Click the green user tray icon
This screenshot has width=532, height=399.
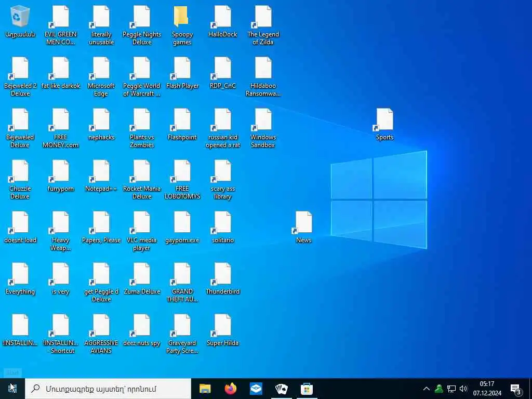438,389
